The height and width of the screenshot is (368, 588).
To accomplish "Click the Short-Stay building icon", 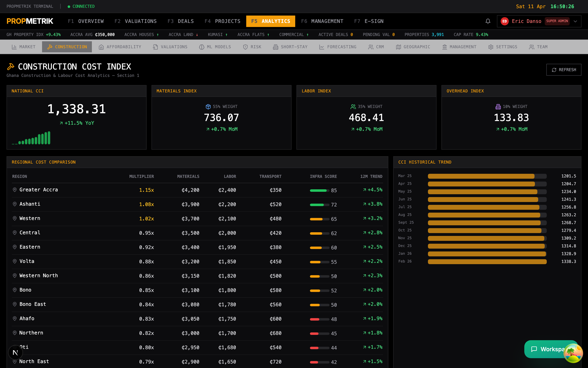I will tap(275, 47).
